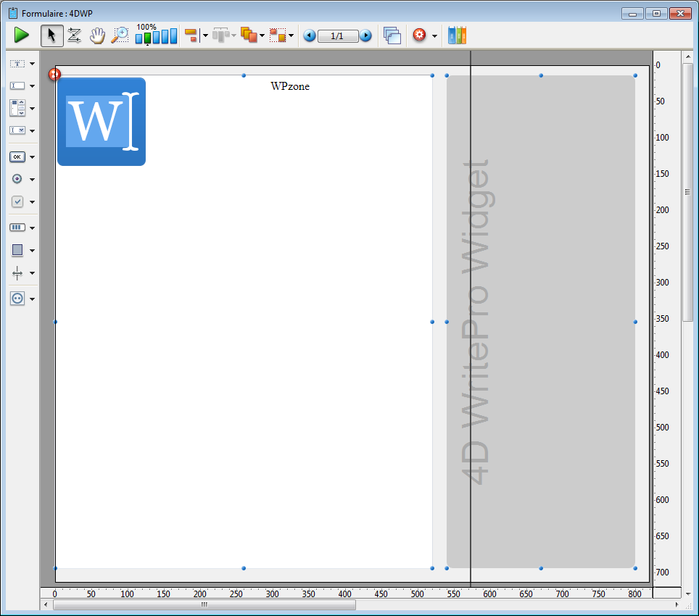Pick the check box object tool
Viewport: 699px width, 616px height.
pos(17,201)
